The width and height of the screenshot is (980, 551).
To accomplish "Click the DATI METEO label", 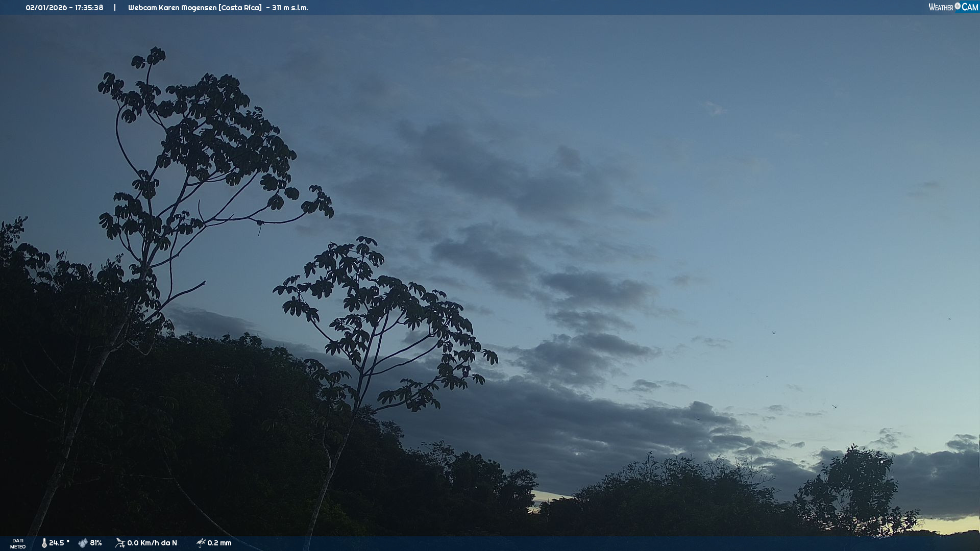I will click(18, 543).
